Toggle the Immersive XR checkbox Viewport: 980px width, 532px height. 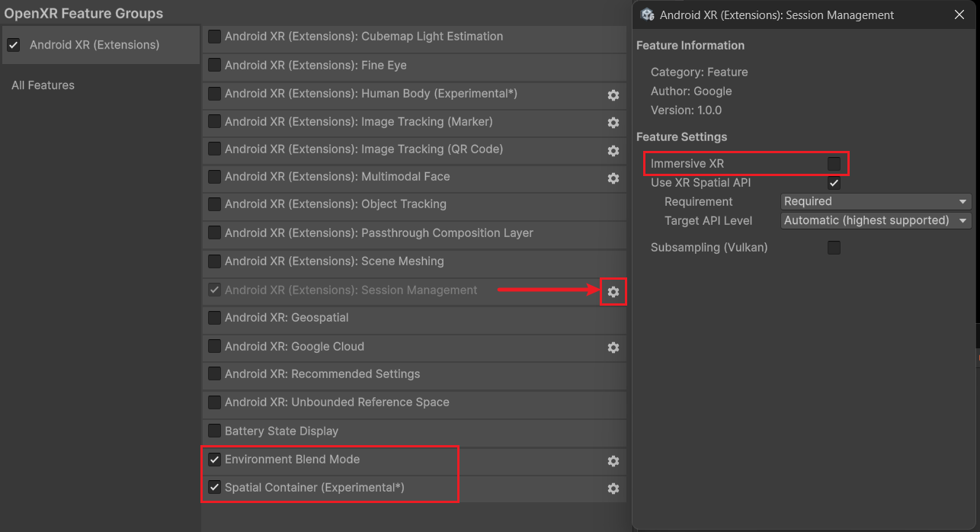pos(834,164)
